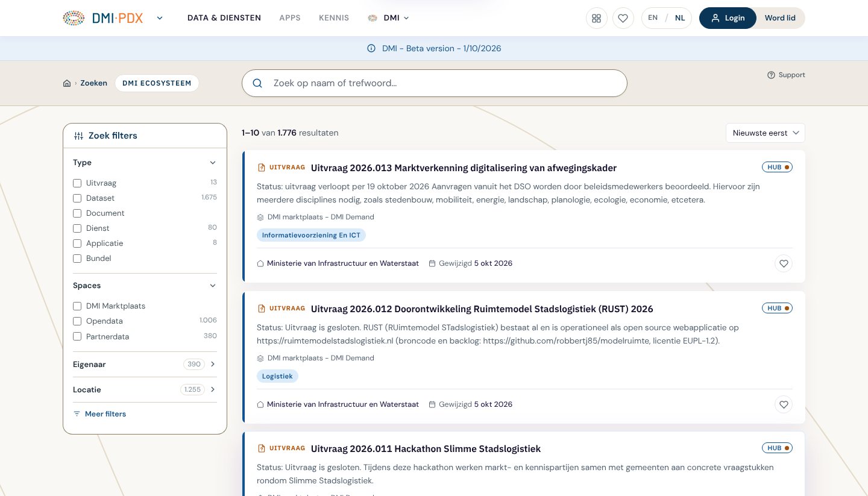The width and height of the screenshot is (868, 496).
Task: Open the DMI dropdown menu in navbar
Action: [x=389, y=18]
